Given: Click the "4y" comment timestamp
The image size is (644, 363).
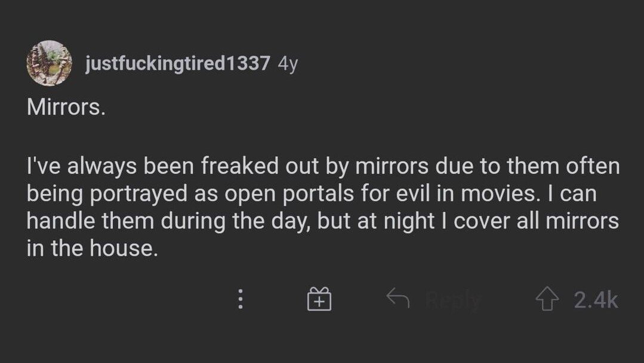Looking at the screenshot, I should pyautogui.click(x=288, y=64).
